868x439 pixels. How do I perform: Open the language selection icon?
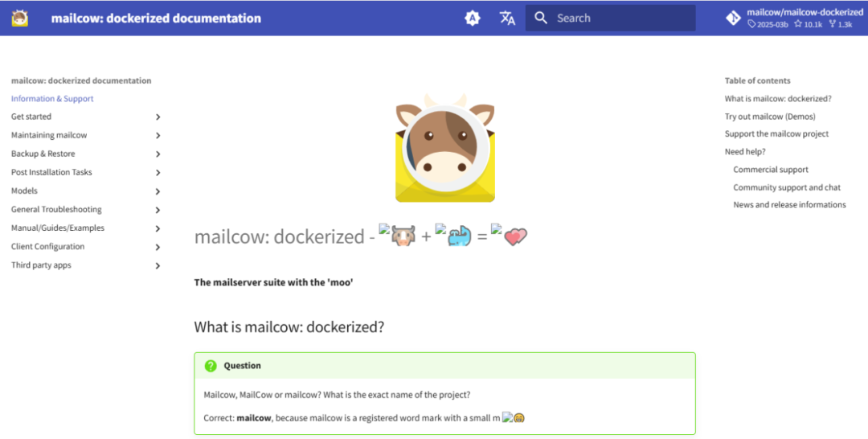pyautogui.click(x=507, y=18)
